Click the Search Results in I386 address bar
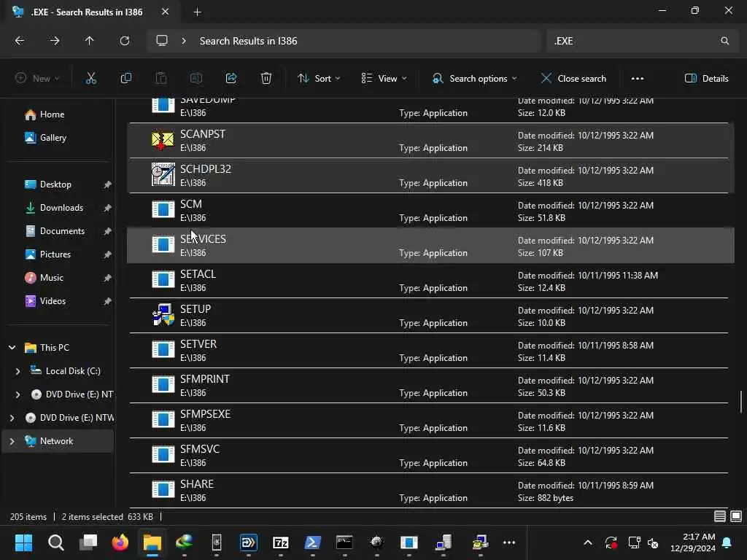This screenshot has width=747, height=560. 344,41
